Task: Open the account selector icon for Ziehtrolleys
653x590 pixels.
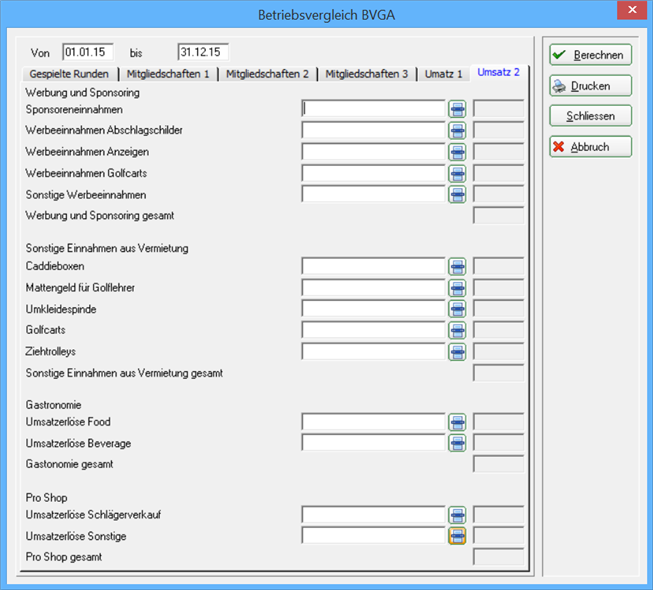Action: 457,352
